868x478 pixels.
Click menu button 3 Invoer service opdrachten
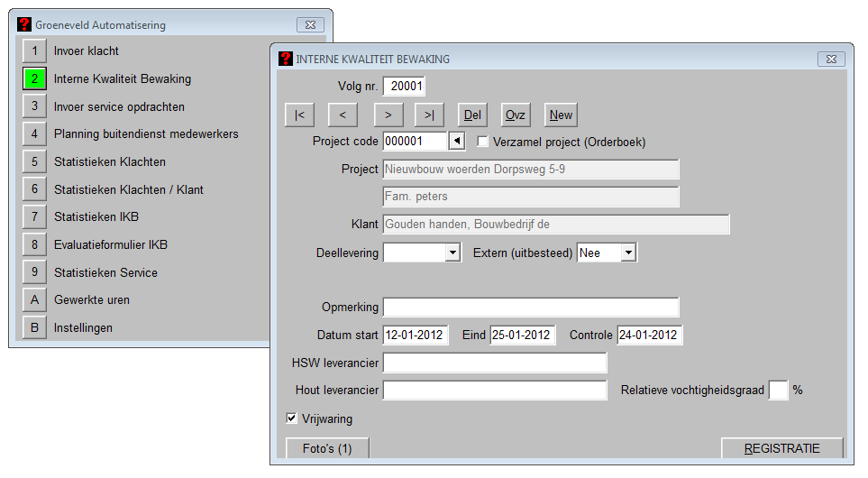point(34,106)
